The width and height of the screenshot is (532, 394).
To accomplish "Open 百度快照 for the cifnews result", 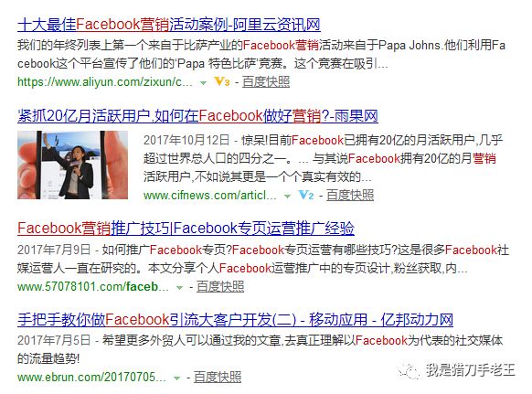I will (x=350, y=195).
